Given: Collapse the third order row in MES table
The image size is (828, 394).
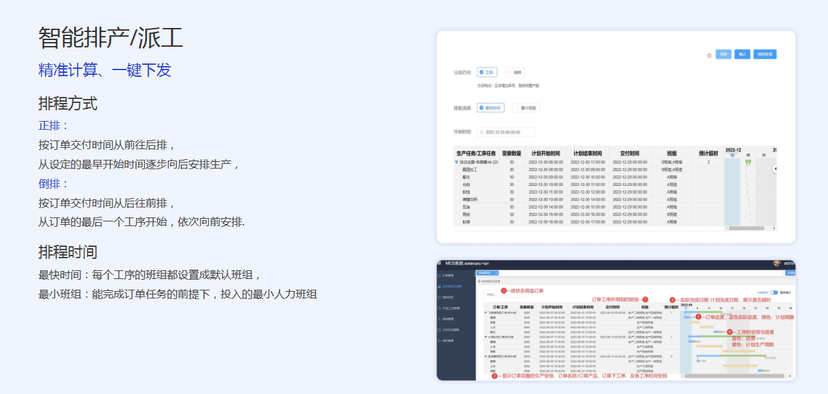Looking at the screenshot, I should (x=486, y=356).
